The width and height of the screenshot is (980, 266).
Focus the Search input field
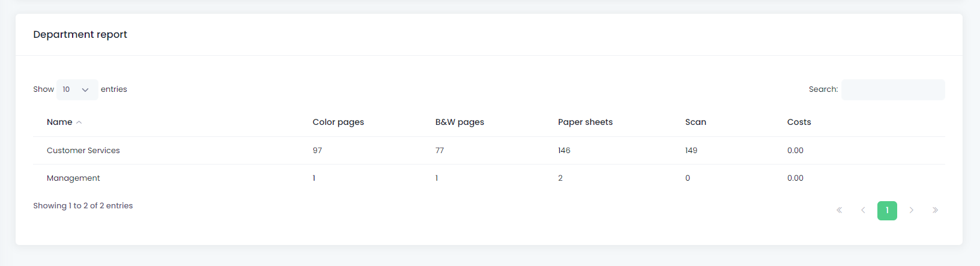coord(893,89)
